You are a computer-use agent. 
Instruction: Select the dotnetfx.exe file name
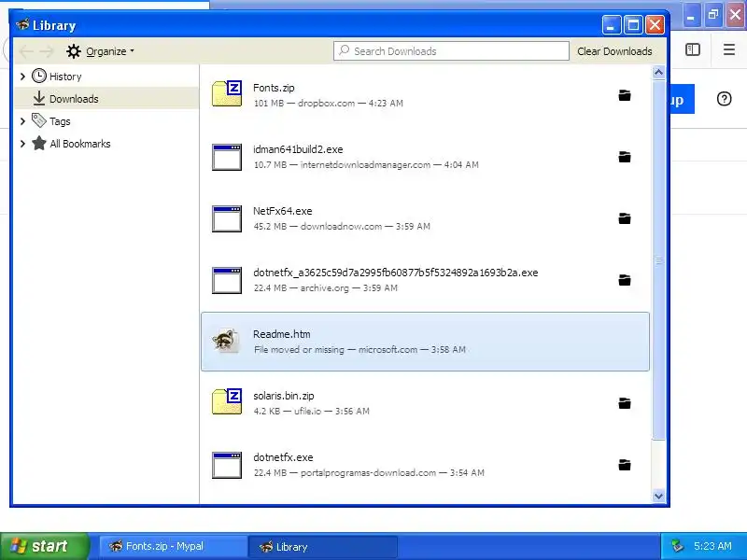click(x=283, y=457)
